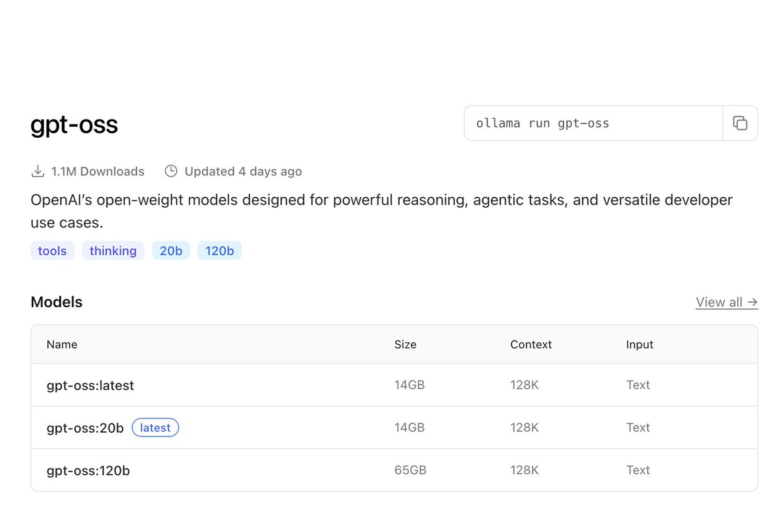Click 128K context in gpt-oss:120b row

click(525, 470)
